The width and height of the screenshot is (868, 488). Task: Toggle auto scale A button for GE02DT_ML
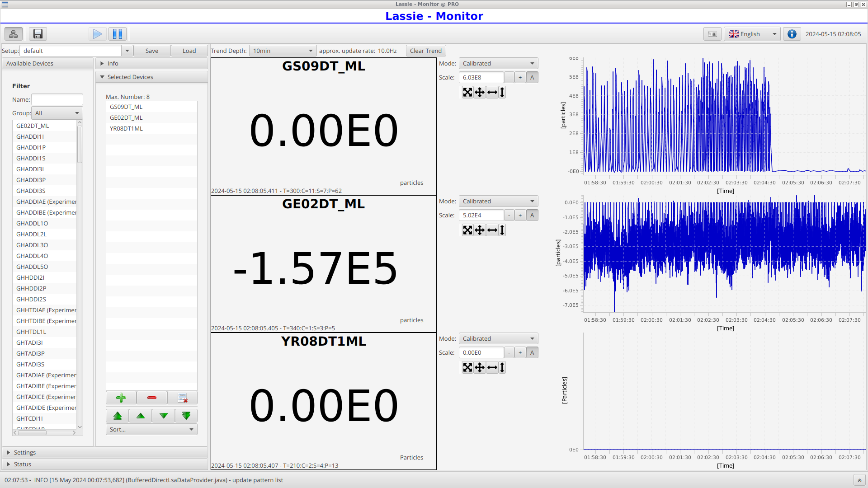[532, 216]
